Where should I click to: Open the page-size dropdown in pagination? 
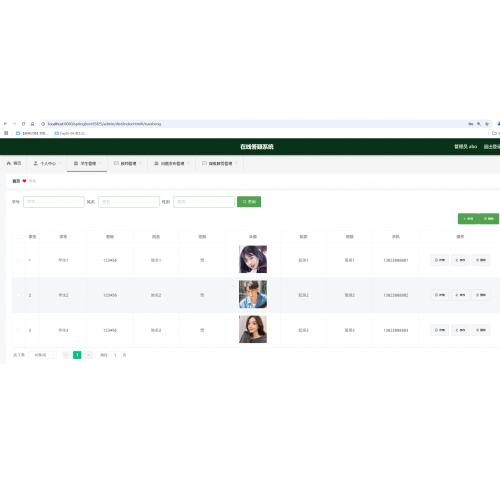click(x=43, y=355)
